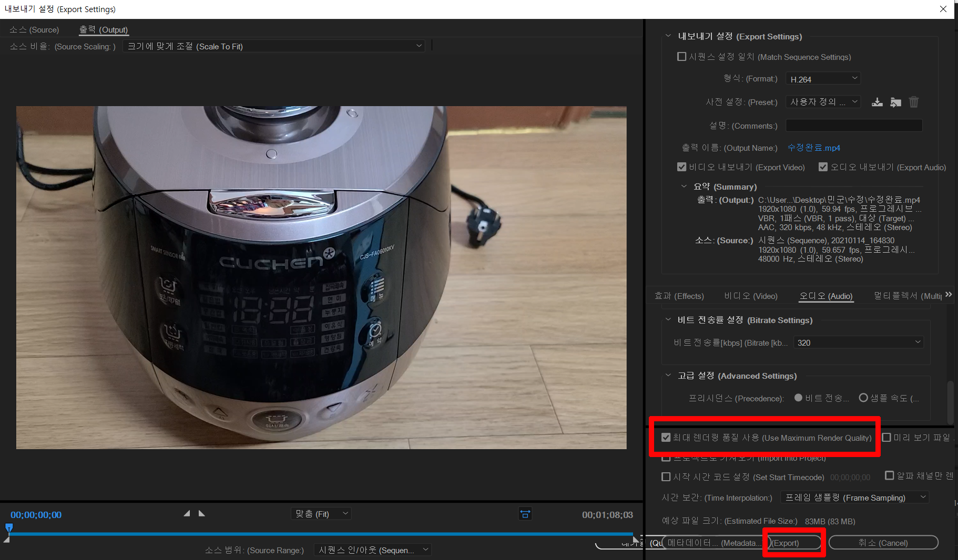
Task: Open the Video tab
Action: coord(751,296)
